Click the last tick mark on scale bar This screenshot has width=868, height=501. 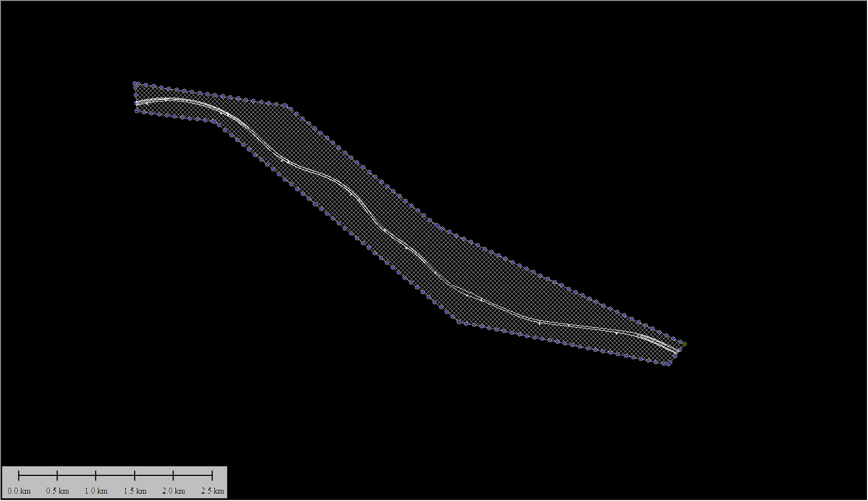point(212,475)
